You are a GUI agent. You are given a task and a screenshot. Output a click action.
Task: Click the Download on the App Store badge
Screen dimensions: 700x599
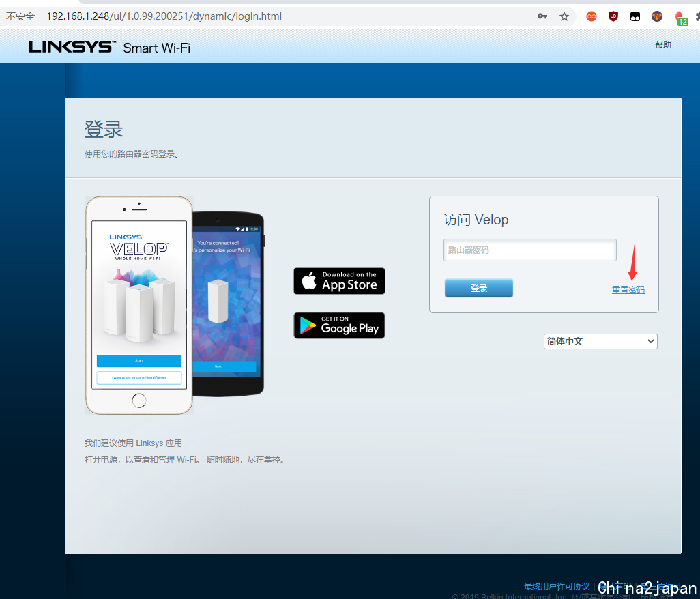coord(339,281)
